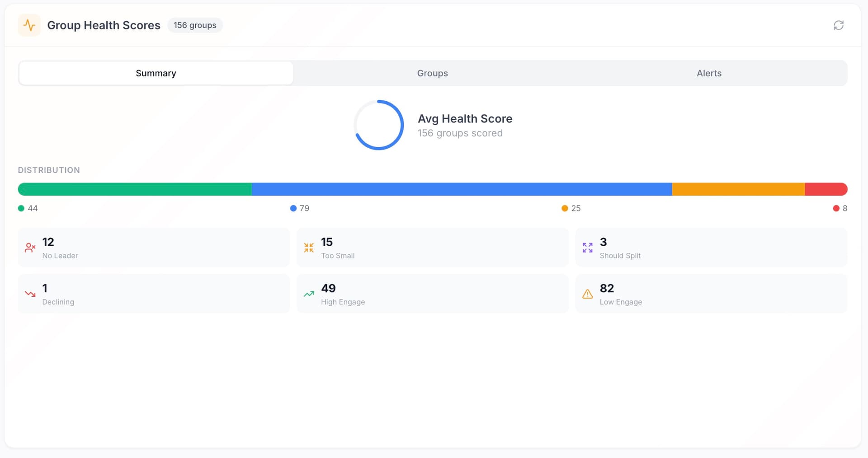Select the Summary tab

click(x=156, y=73)
